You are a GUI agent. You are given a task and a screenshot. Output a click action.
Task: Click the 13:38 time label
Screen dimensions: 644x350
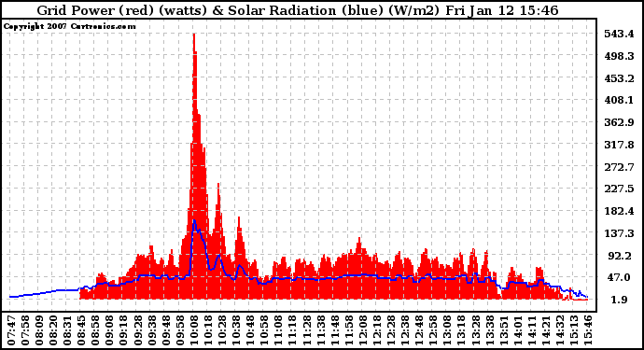(489, 330)
